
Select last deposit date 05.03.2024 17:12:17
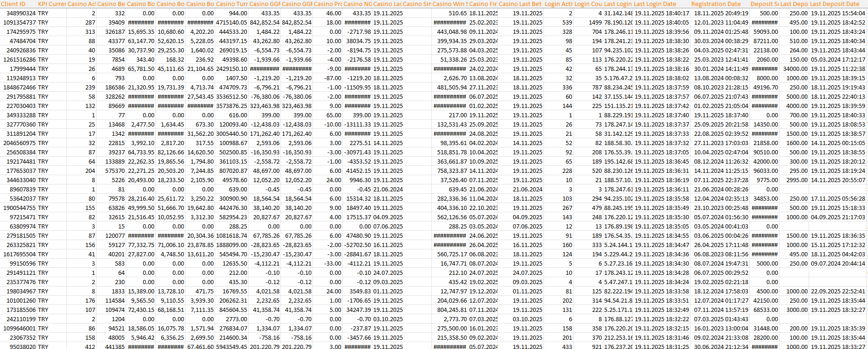click(837, 59)
